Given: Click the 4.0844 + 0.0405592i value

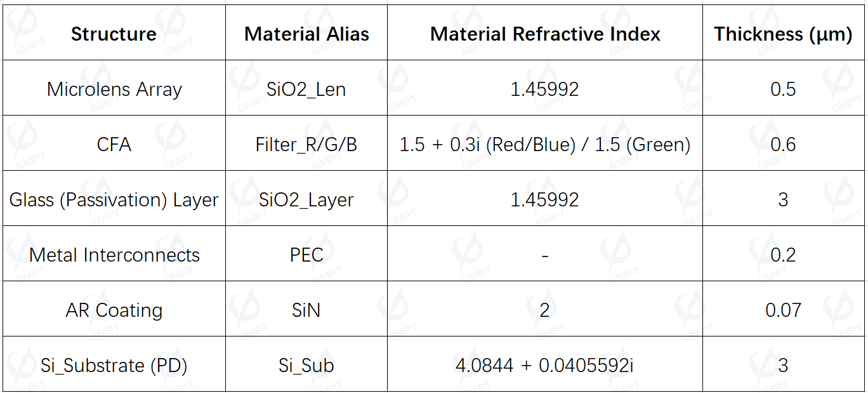Looking at the screenshot, I should pos(545,365).
